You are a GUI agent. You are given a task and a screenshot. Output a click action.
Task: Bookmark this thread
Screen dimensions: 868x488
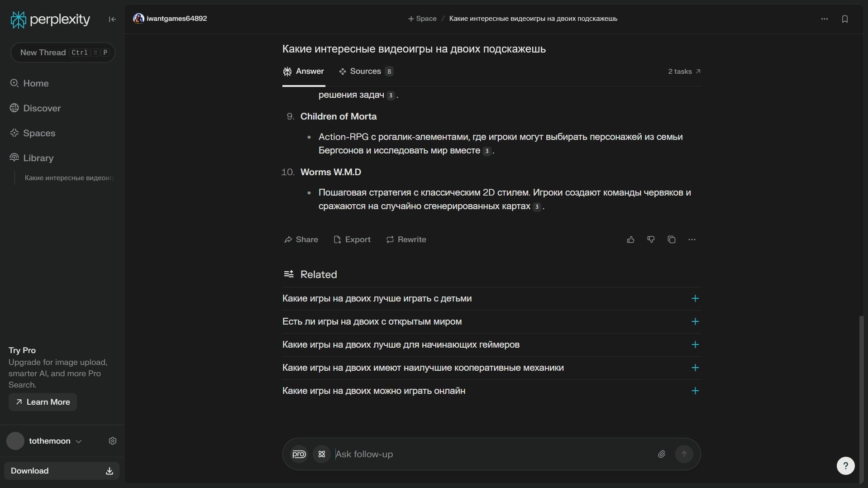pos(845,19)
